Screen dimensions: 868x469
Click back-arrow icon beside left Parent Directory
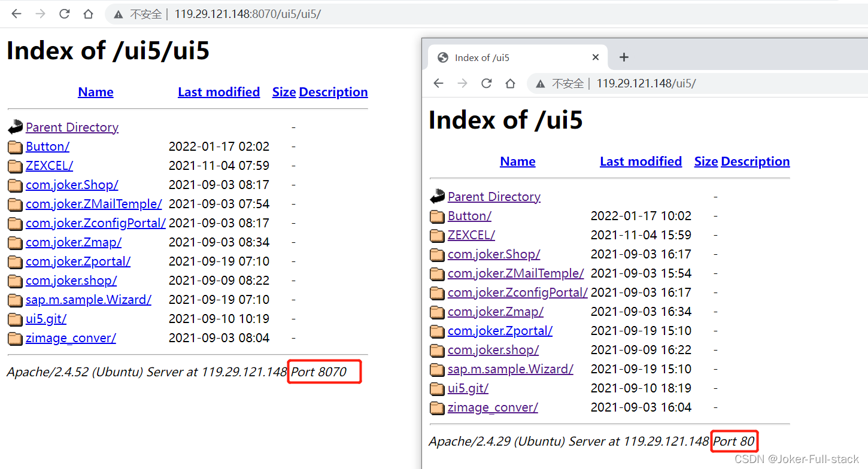click(15, 127)
